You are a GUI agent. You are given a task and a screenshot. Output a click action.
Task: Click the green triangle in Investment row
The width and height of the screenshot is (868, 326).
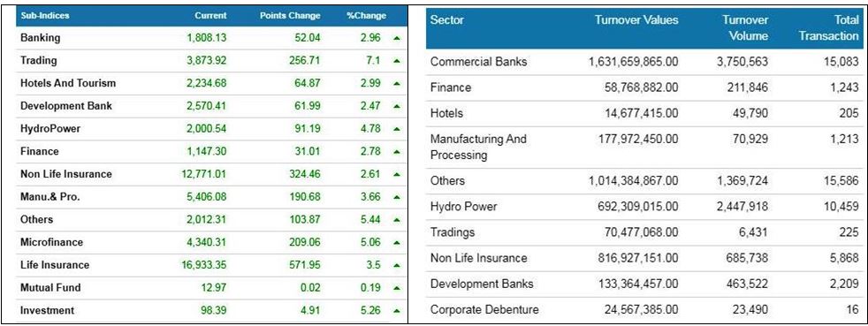pos(396,311)
